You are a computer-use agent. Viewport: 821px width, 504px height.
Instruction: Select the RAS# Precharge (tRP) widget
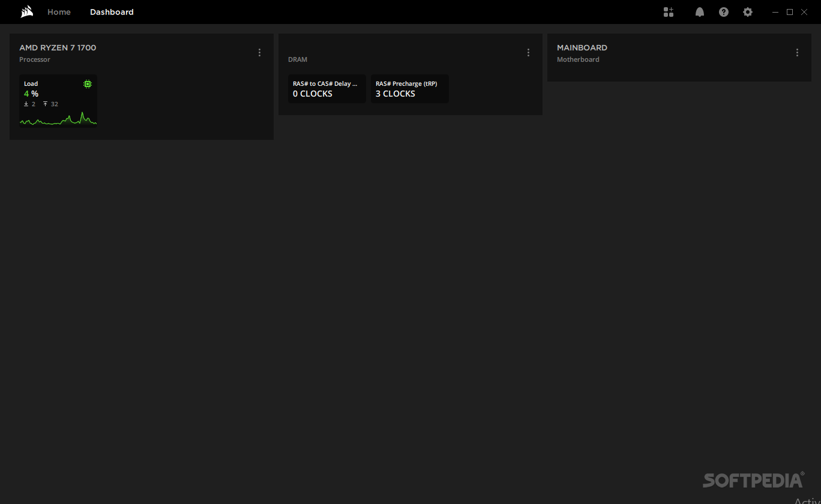point(410,89)
